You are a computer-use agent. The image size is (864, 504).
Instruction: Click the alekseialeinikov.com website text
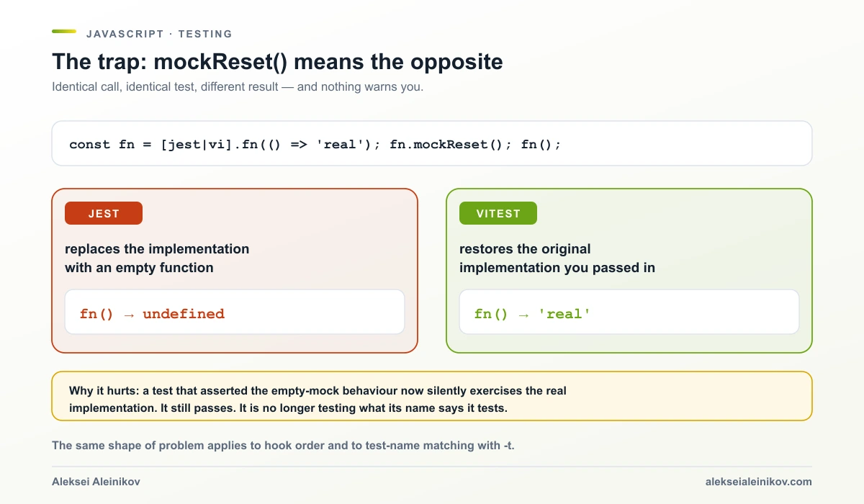(x=759, y=482)
